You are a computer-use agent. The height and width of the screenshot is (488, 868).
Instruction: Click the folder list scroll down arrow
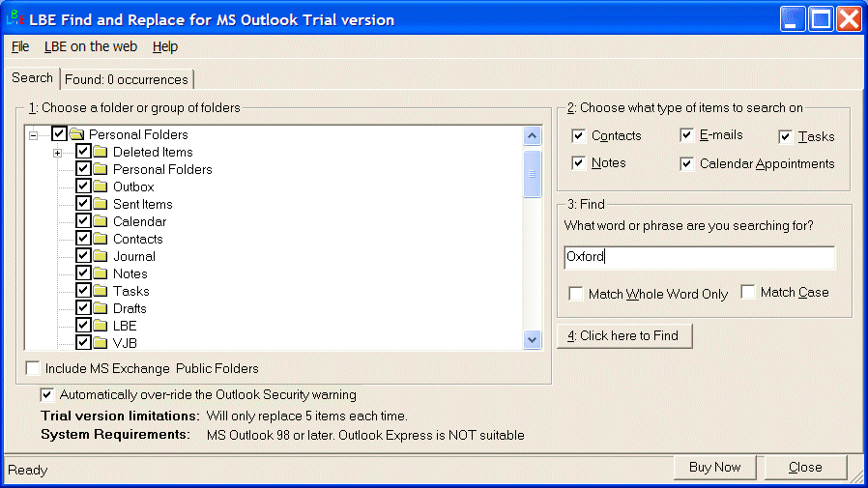(x=532, y=340)
